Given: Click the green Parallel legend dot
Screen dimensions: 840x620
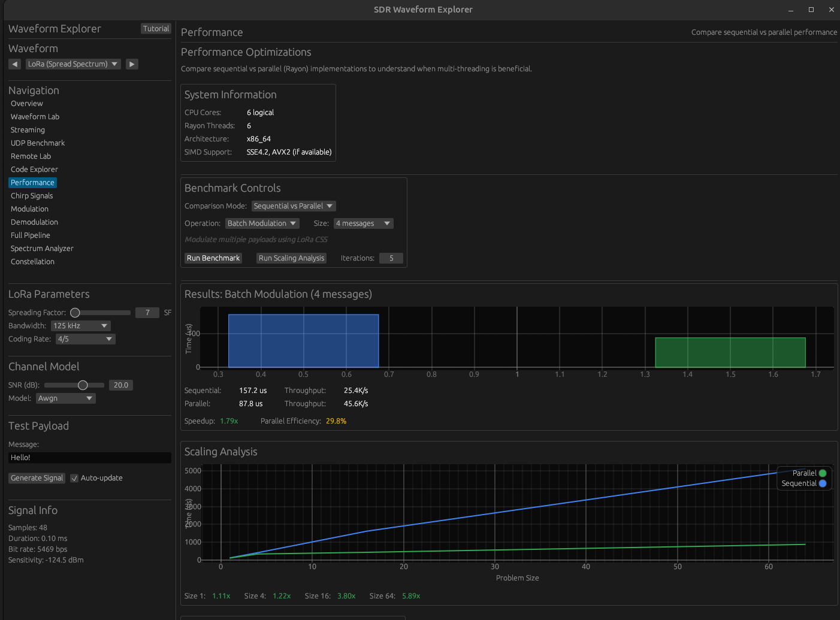Looking at the screenshot, I should 823,473.
